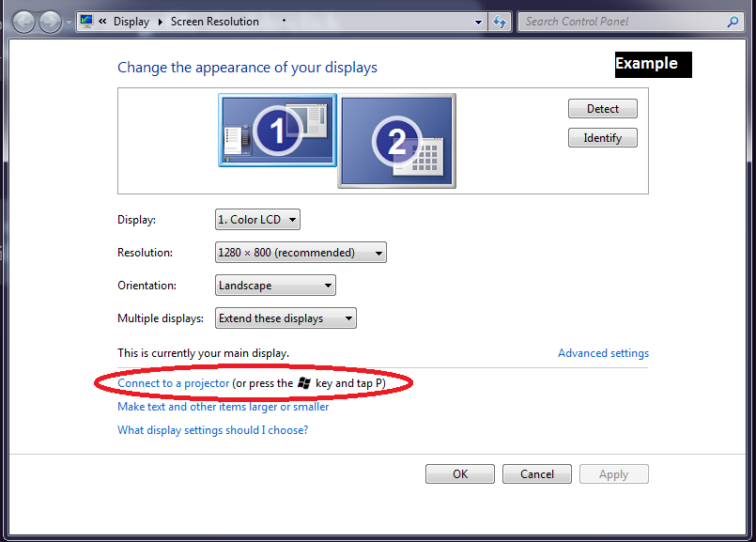756x542 pixels.
Task: Expand the Resolution dropdown
Action: 301,253
